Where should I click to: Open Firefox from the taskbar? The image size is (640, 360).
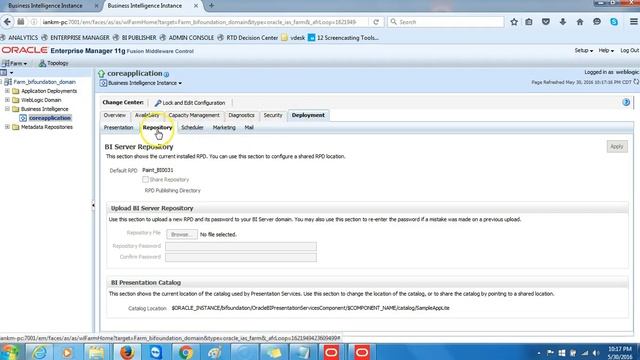(127, 352)
